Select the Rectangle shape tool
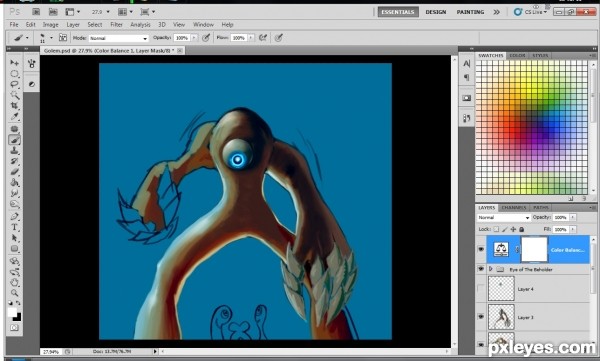The image size is (600, 361). (x=15, y=249)
